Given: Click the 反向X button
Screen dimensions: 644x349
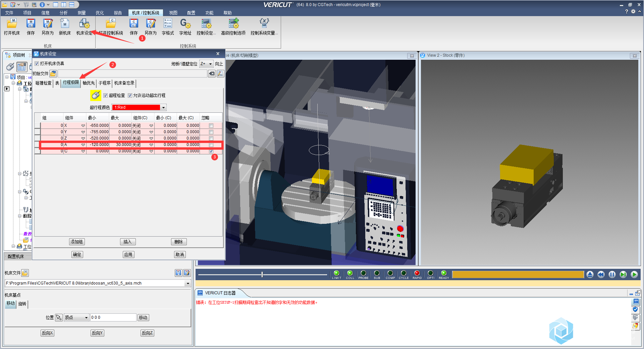Looking at the screenshot, I should (x=47, y=333).
